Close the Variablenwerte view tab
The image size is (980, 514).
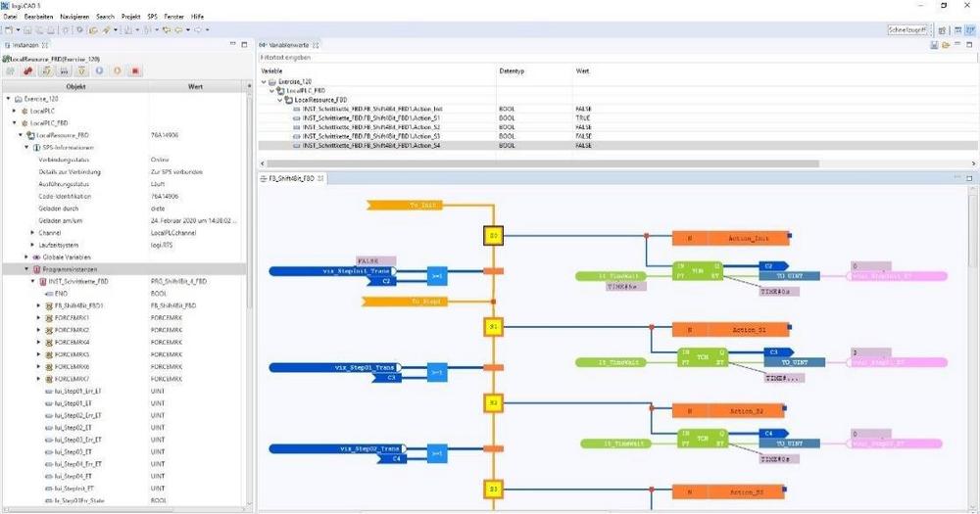click(x=317, y=45)
